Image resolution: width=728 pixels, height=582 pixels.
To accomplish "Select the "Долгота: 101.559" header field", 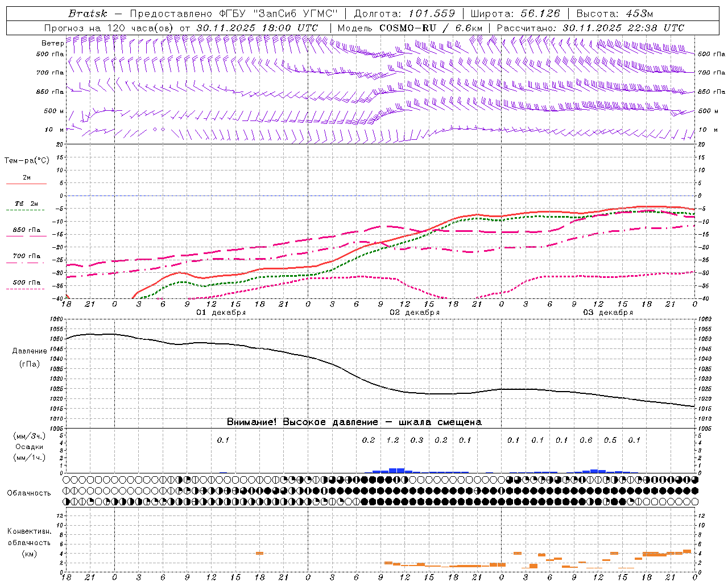I will pos(405,14).
